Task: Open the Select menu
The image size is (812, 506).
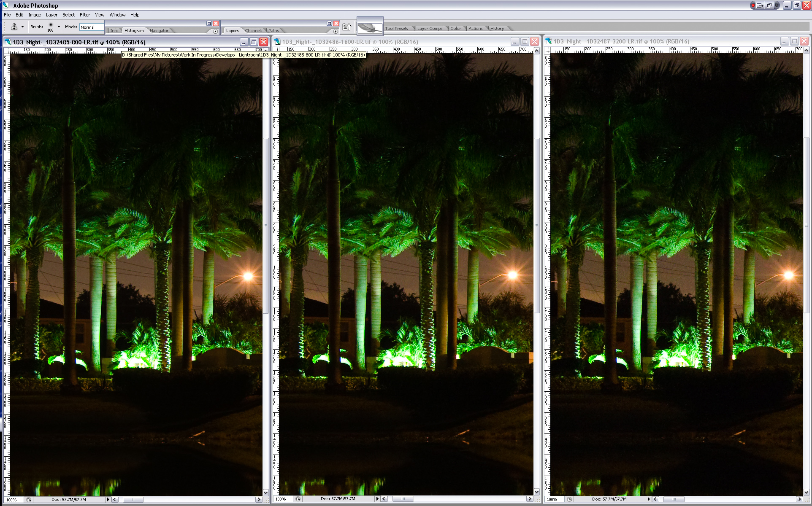Action: [68, 15]
